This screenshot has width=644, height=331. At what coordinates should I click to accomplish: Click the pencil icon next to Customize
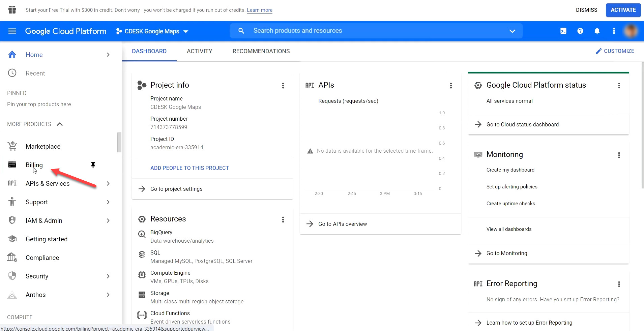(598, 51)
